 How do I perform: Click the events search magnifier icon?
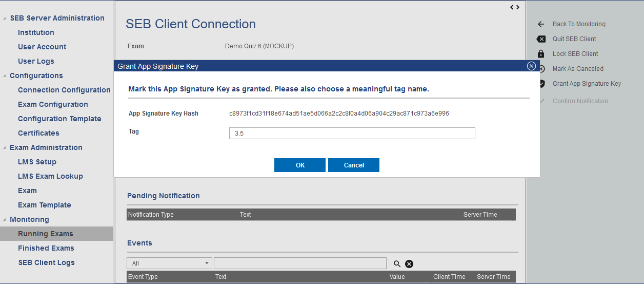tap(397, 264)
